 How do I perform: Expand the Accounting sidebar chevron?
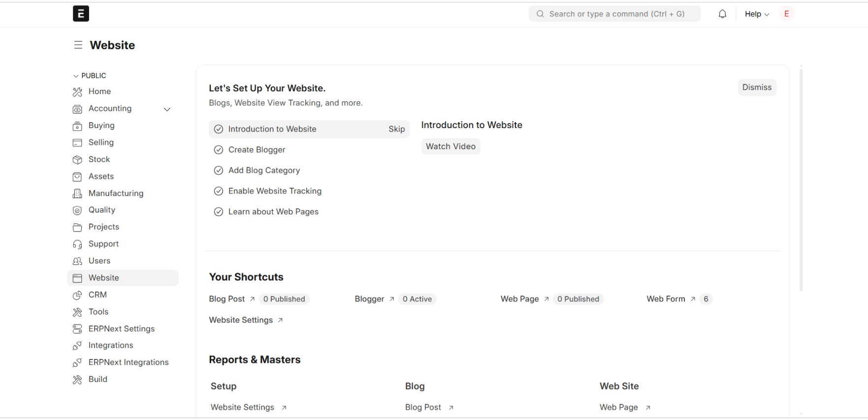167,109
